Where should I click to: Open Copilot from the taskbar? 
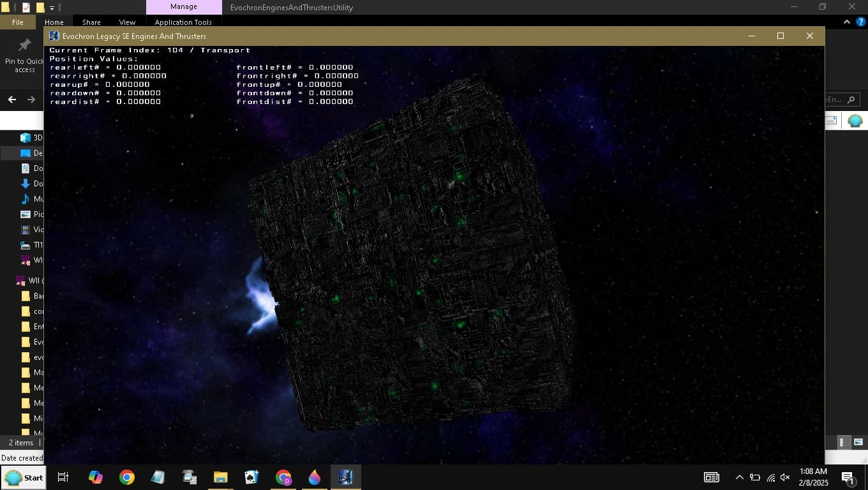point(95,477)
